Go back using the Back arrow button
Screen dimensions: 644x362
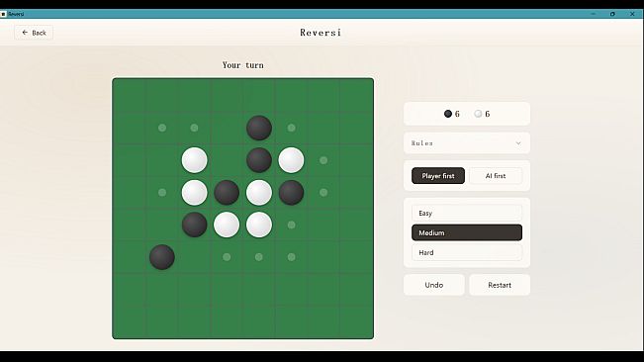tap(34, 33)
